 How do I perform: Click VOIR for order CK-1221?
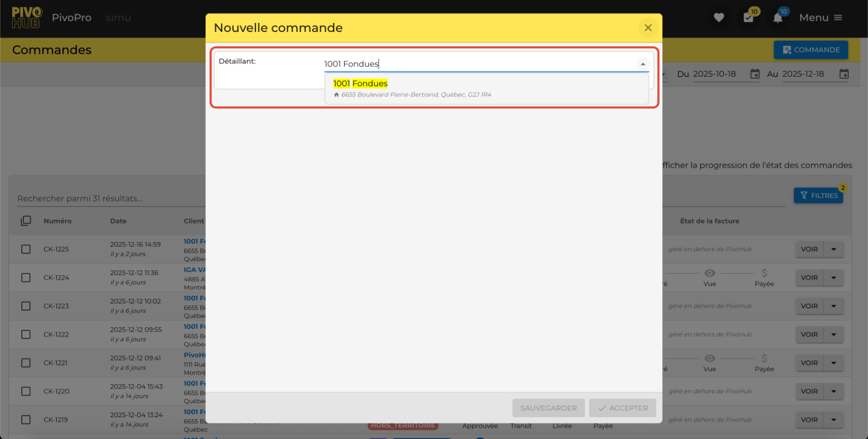(x=809, y=363)
